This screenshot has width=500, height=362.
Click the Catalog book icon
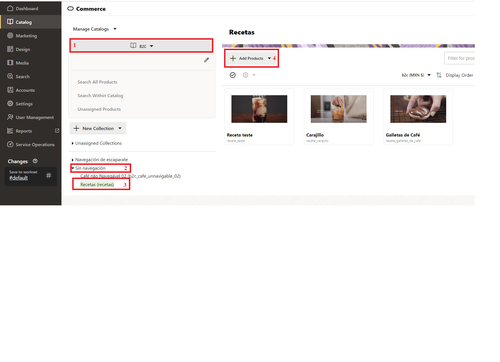(10, 22)
